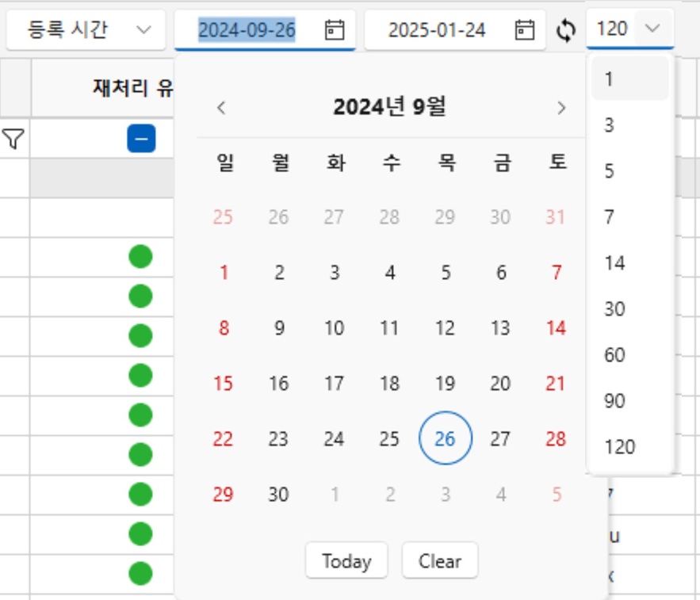Collapse the 120 days dropdown arrow
700x600 pixels.
pyautogui.click(x=652, y=29)
